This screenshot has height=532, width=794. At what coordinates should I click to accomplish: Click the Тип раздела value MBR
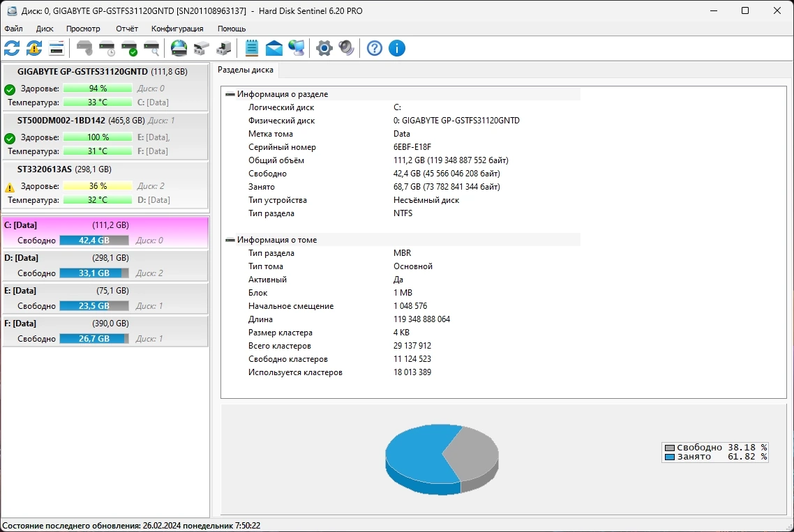pyautogui.click(x=402, y=253)
